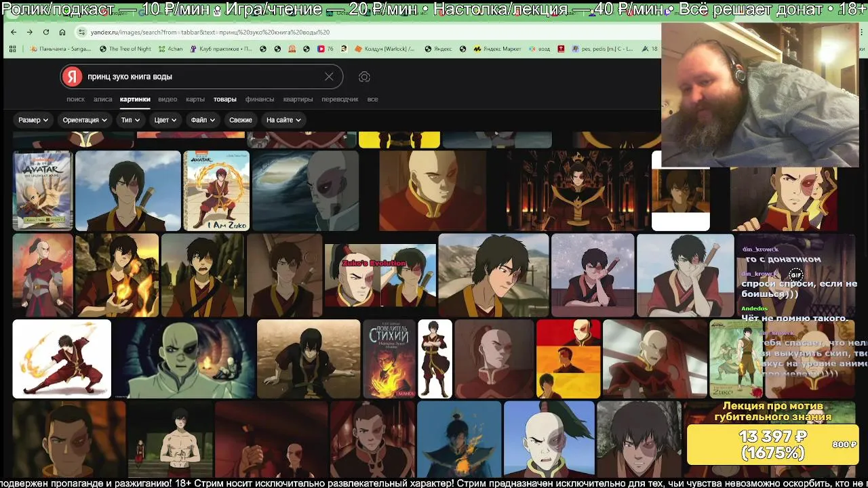
Task: Open red-yellow Zuko split poster thumbnail
Action: (568, 359)
